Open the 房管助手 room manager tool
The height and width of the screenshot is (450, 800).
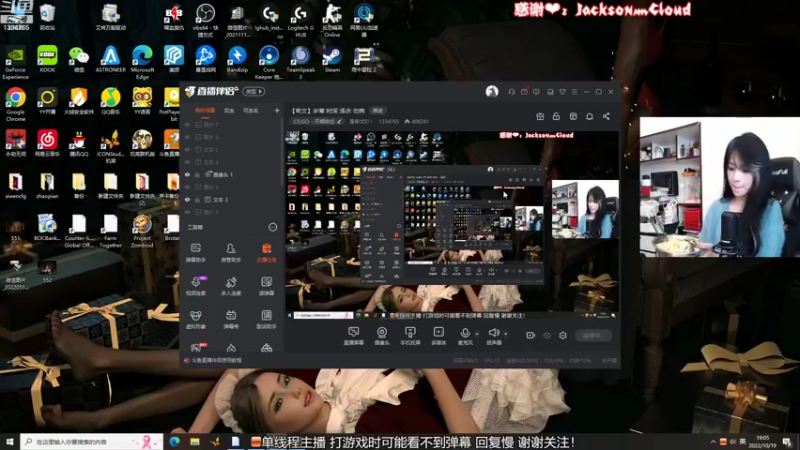[231, 253]
